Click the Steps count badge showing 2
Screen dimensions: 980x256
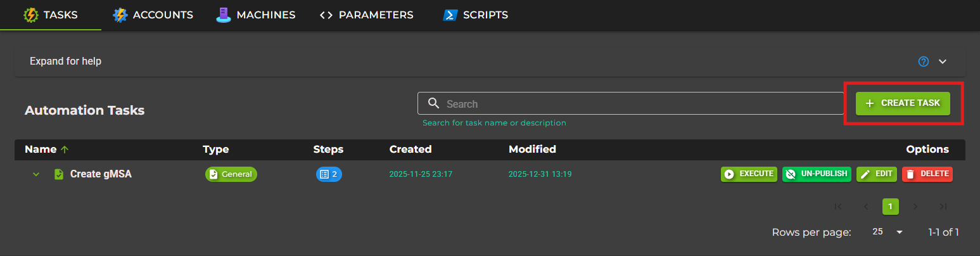329,174
